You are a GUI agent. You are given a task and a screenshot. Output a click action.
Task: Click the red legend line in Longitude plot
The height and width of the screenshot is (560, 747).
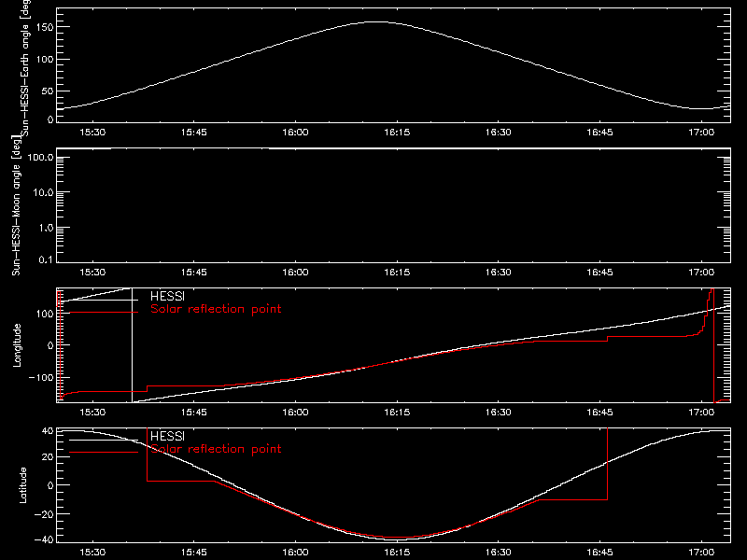coord(104,313)
